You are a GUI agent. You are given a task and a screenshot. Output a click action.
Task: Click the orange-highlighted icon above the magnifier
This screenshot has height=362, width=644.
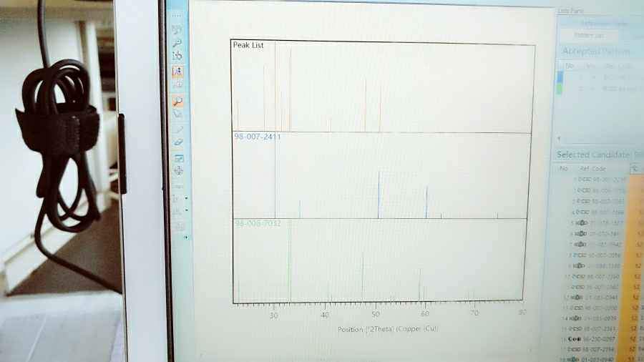(x=177, y=71)
